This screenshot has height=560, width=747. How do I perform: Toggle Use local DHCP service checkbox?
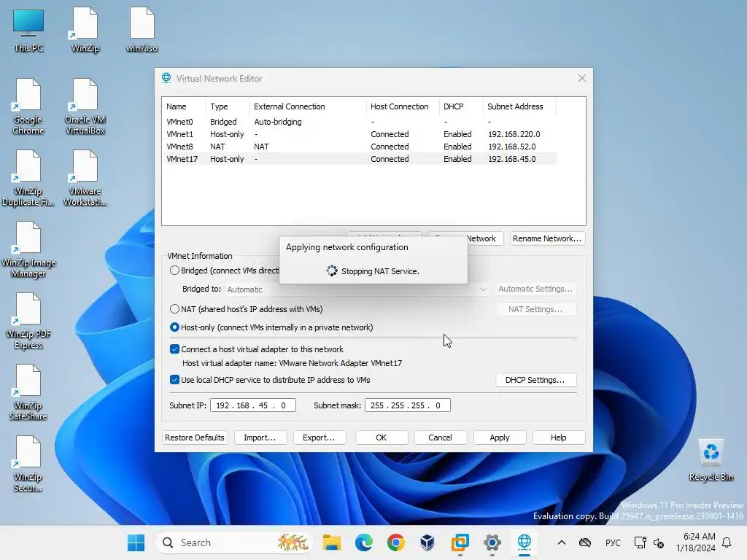coord(174,379)
